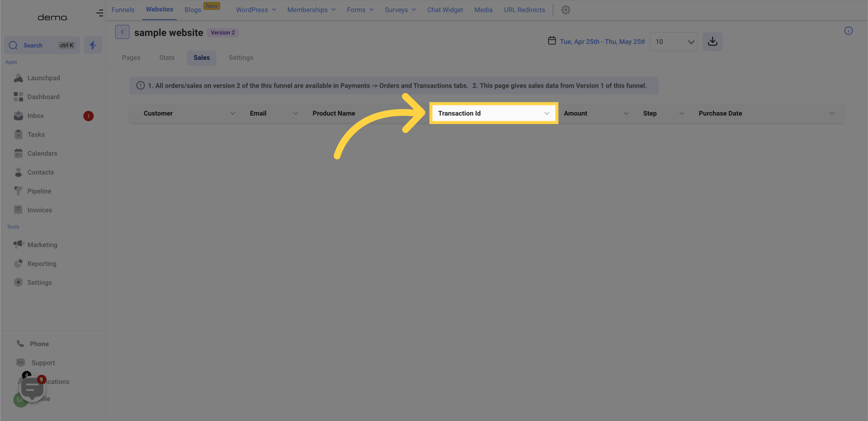Click the alert icon in notice banner
The image size is (868, 421).
coord(140,86)
